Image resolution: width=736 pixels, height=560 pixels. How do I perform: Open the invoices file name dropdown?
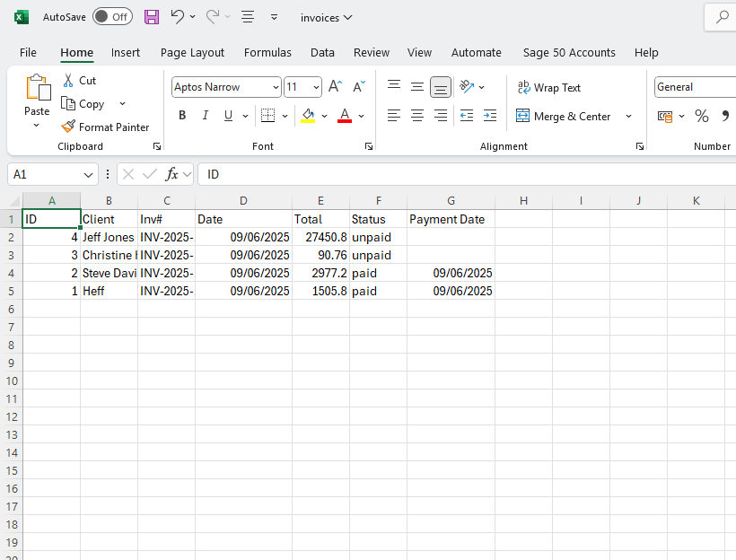[326, 17]
